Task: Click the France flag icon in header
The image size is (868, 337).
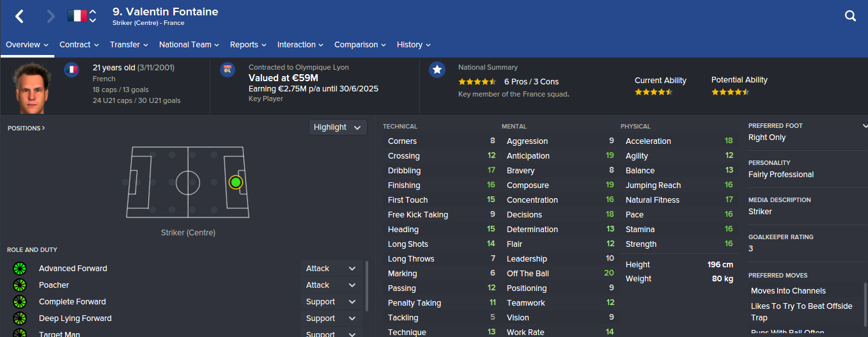Action: [x=77, y=16]
